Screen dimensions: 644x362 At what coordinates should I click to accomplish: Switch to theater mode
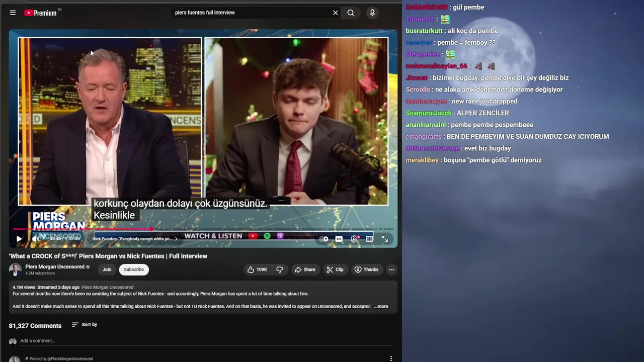click(369, 239)
